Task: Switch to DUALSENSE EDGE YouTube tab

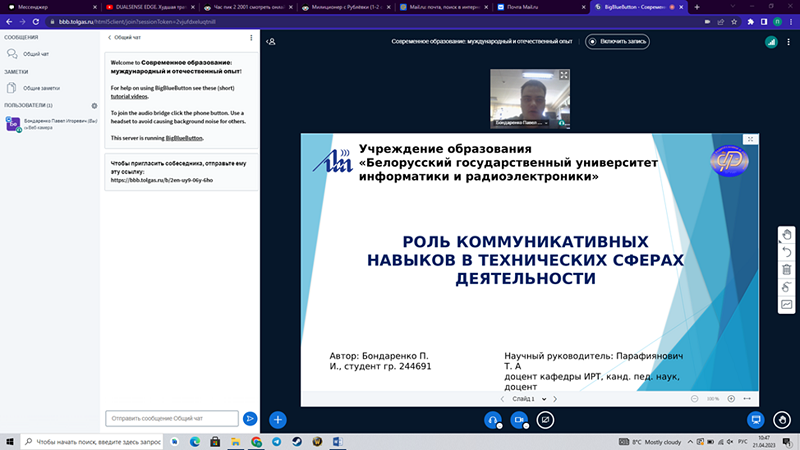Action: point(150,7)
